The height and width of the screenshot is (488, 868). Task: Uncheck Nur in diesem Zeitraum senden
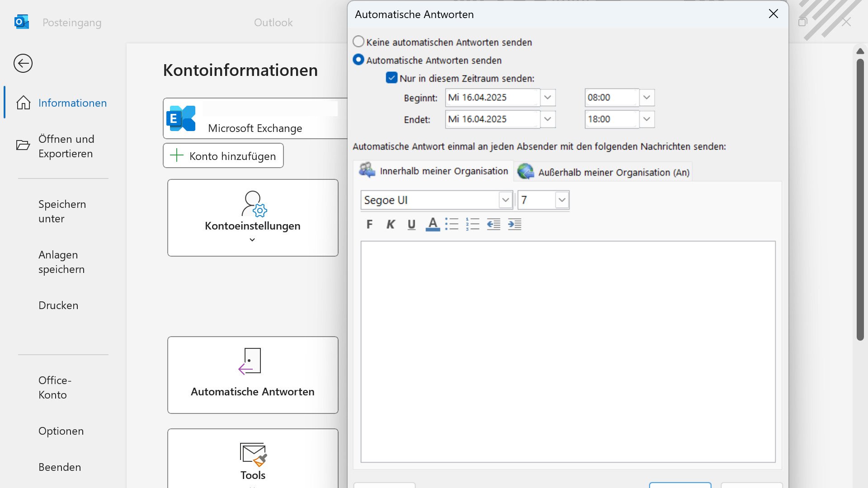click(x=392, y=78)
